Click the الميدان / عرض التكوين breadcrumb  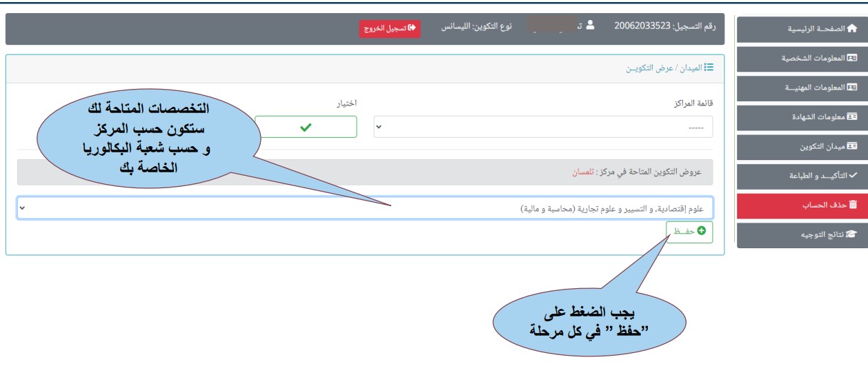[x=663, y=68]
